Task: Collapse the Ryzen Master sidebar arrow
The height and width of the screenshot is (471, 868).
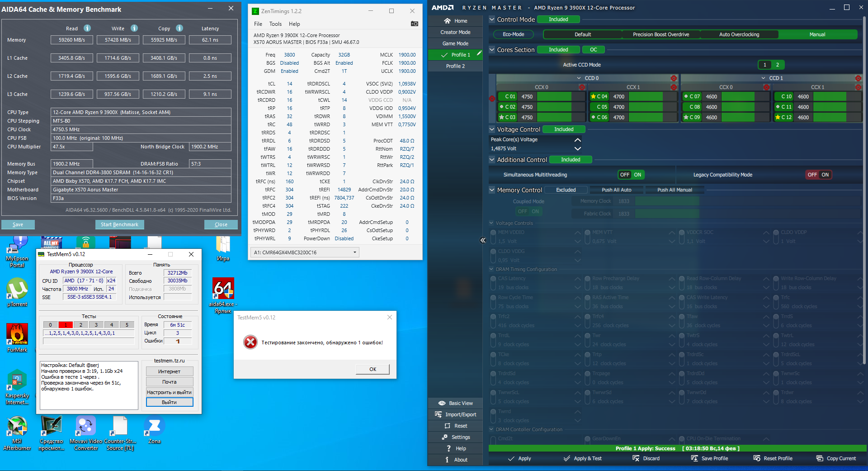Action: click(x=483, y=240)
